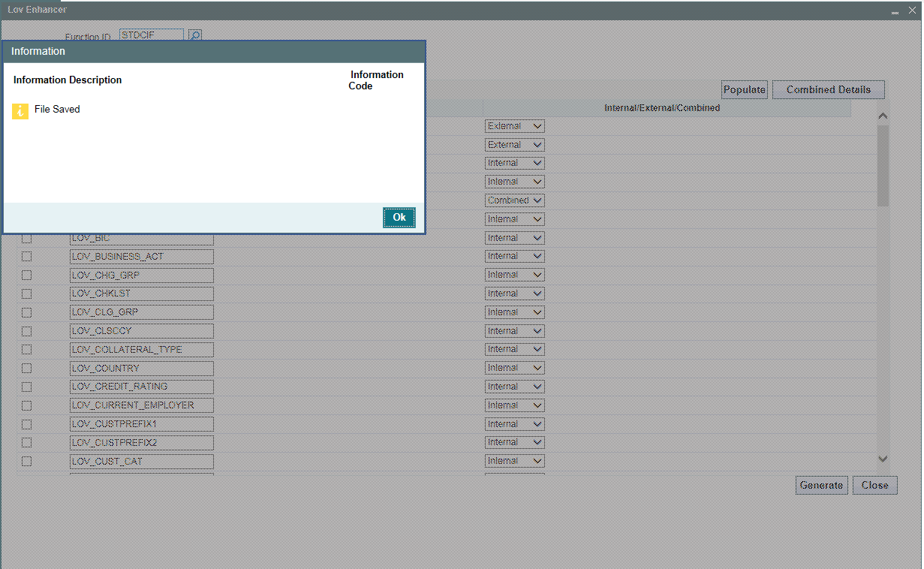Expand the dropdown for LOV_COLLATERAL_TYPE
The width and height of the screenshot is (924, 569).
point(515,349)
